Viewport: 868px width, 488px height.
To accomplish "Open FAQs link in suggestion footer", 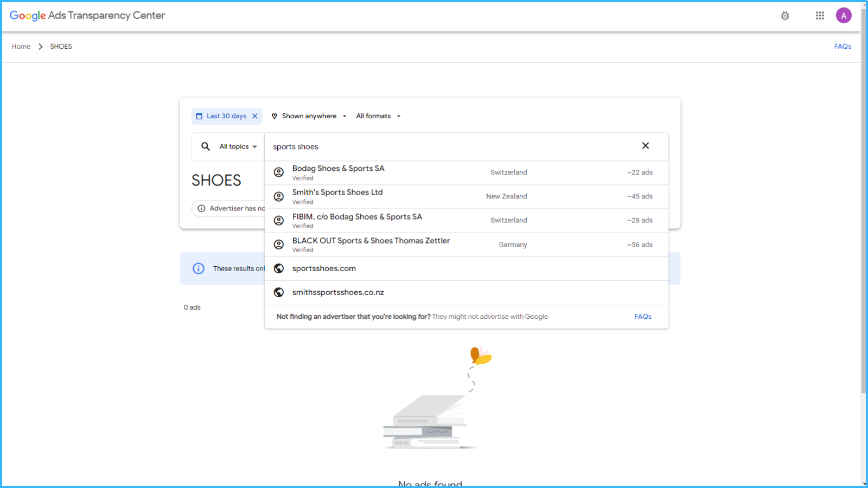I will [643, 317].
